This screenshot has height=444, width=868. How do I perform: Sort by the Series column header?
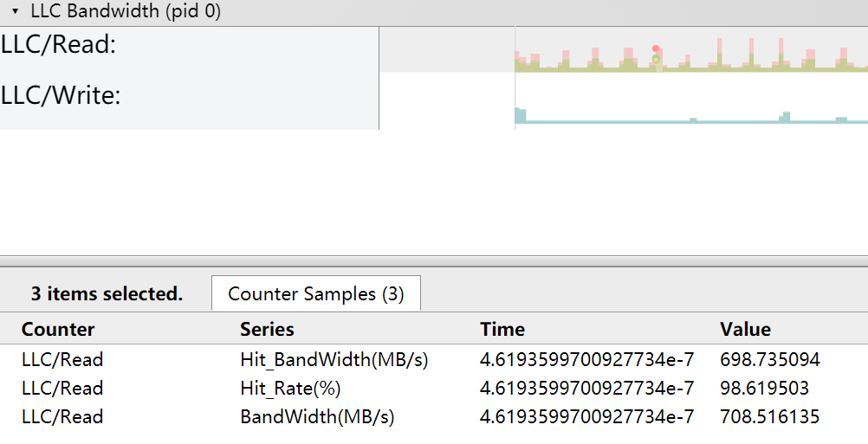(x=267, y=329)
